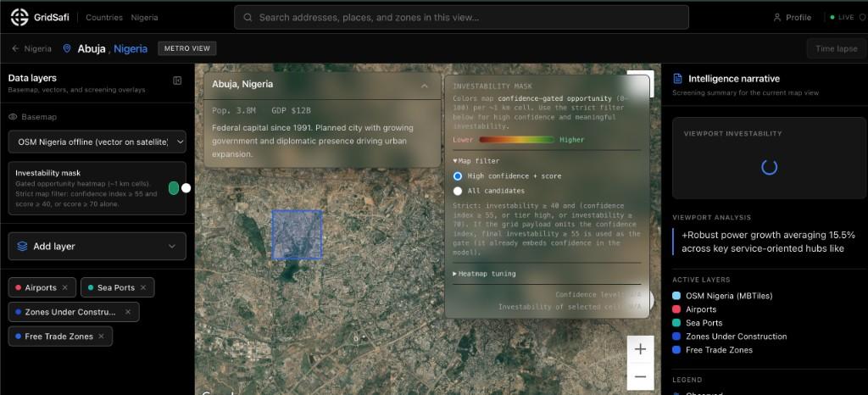Click OSM Nigeria (MBTiles) light blue swatch

pos(676,296)
